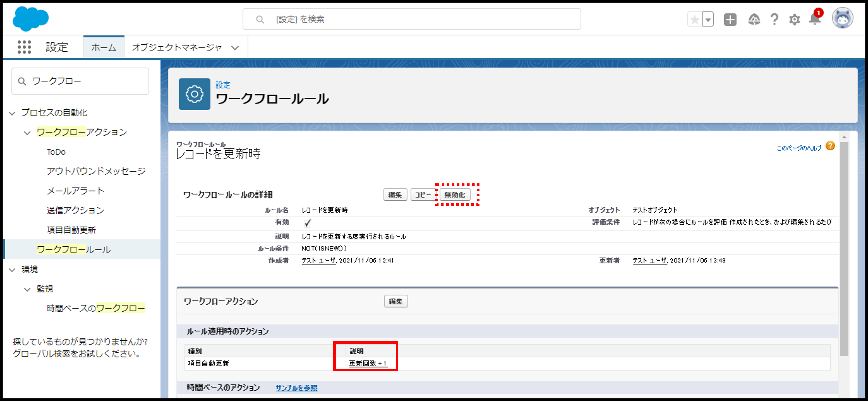The image size is (868, 401).
Task: Collapse the プロセスの自動化 section
Action: click(12, 113)
